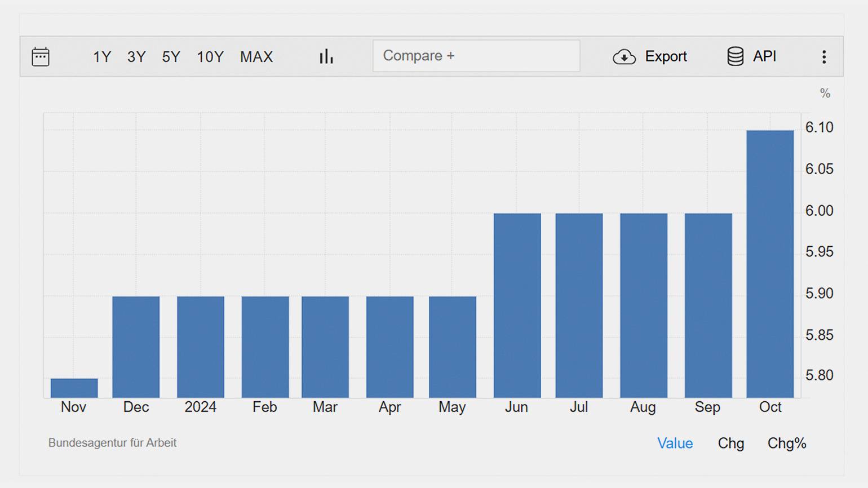Click the Jul bar in the chart
868x488 pixels.
pyautogui.click(x=579, y=305)
